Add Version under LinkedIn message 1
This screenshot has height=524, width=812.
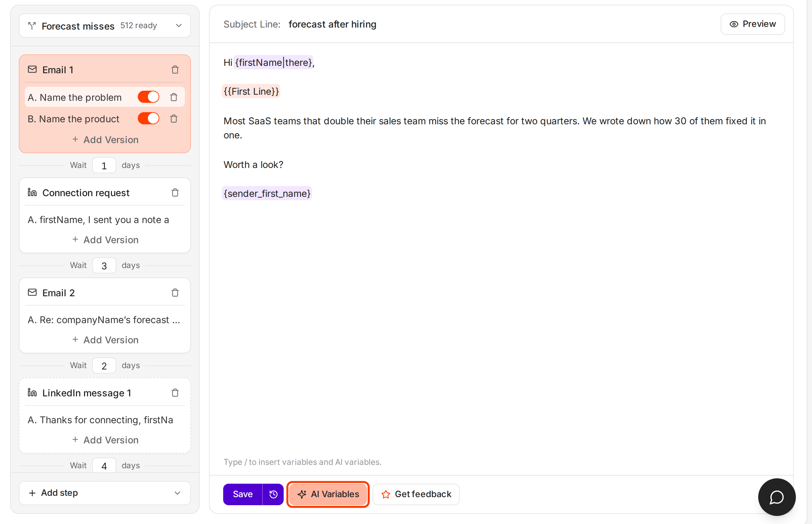coord(105,440)
